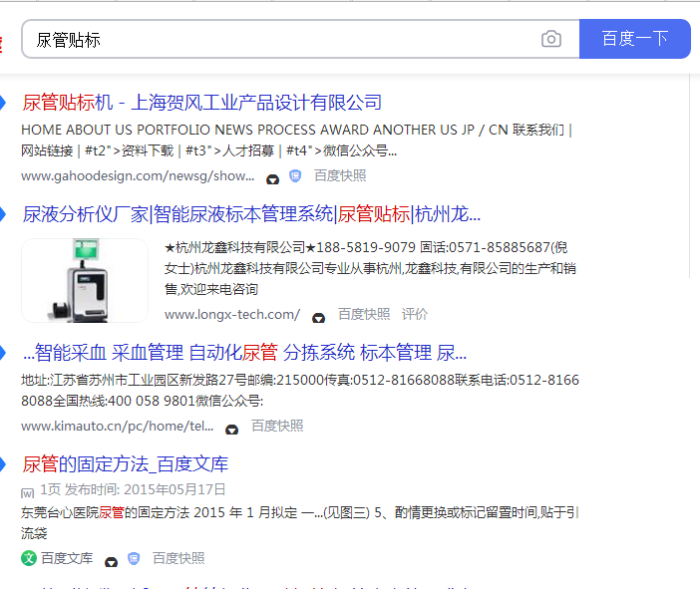Click the 百度一下 search button

tap(635, 39)
